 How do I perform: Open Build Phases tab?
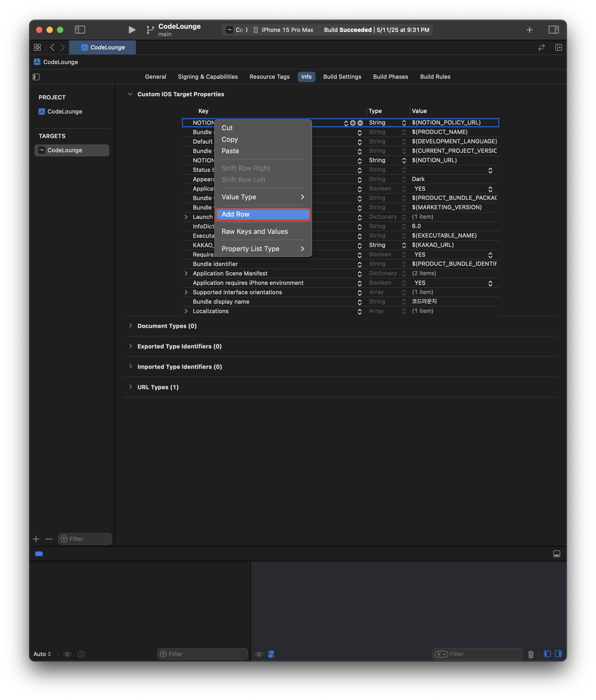pyautogui.click(x=390, y=77)
